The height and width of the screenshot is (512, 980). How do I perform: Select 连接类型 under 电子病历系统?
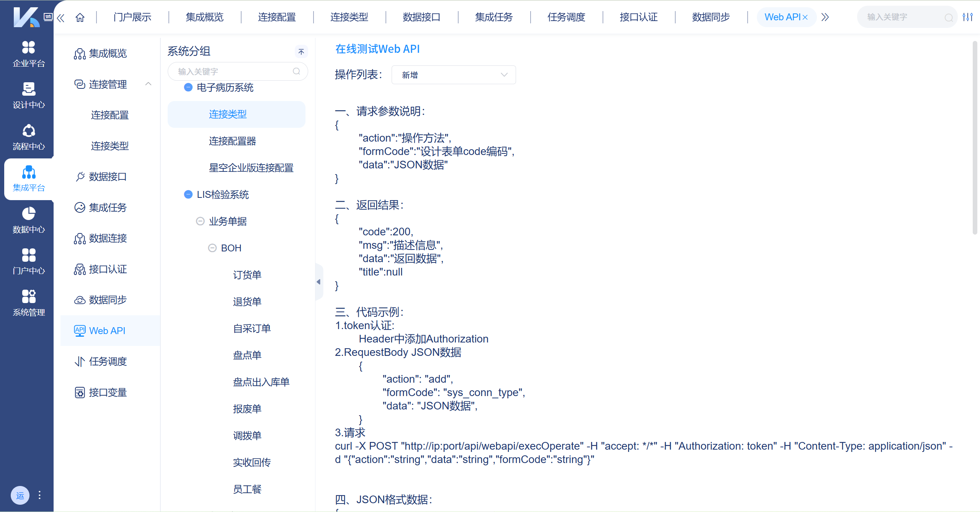click(228, 114)
